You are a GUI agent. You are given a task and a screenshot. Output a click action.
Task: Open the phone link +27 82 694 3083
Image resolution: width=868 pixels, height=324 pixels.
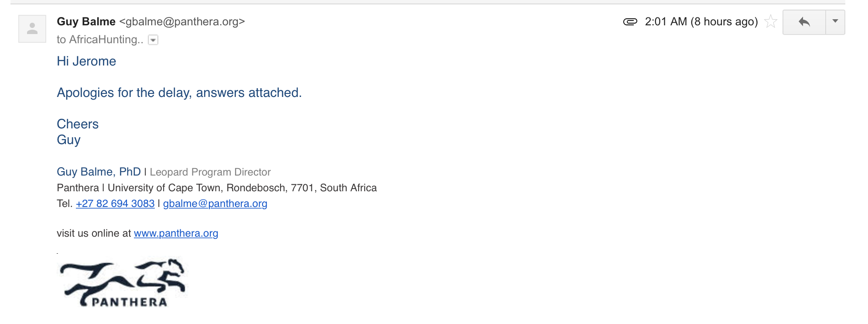[115, 203]
